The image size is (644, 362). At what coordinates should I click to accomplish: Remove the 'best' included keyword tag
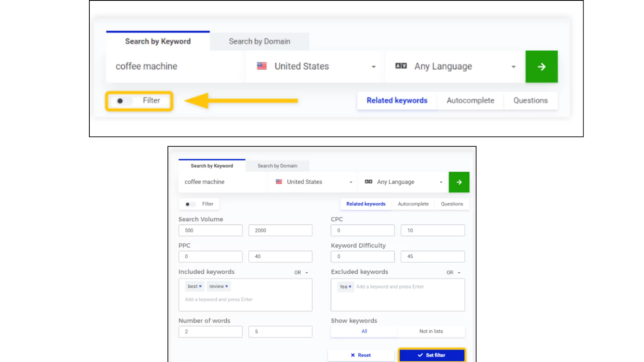pos(200,286)
